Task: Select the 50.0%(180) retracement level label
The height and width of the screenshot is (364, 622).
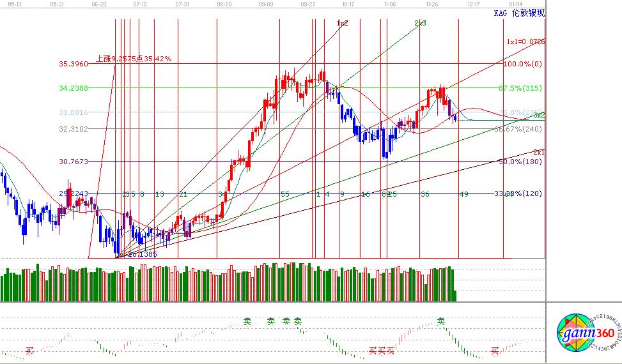Action: pyautogui.click(x=520, y=162)
